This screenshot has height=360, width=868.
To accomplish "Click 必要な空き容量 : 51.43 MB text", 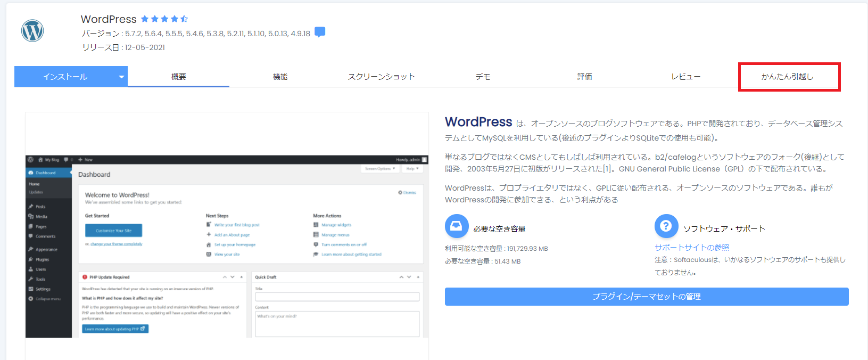I will [x=483, y=261].
